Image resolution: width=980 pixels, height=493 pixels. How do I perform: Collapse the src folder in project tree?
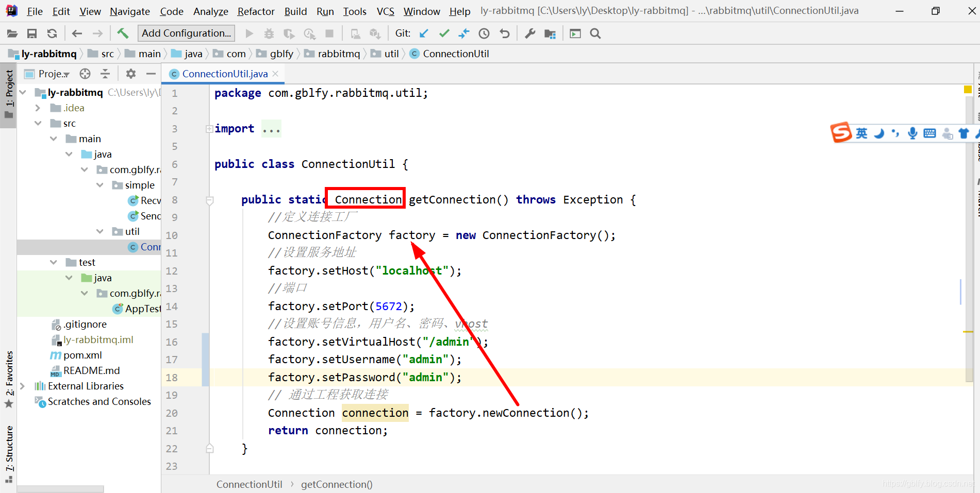tap(38, 123)
